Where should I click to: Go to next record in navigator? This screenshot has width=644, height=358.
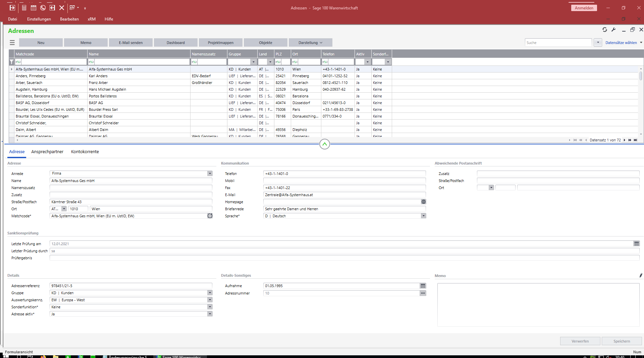[625, 140]
